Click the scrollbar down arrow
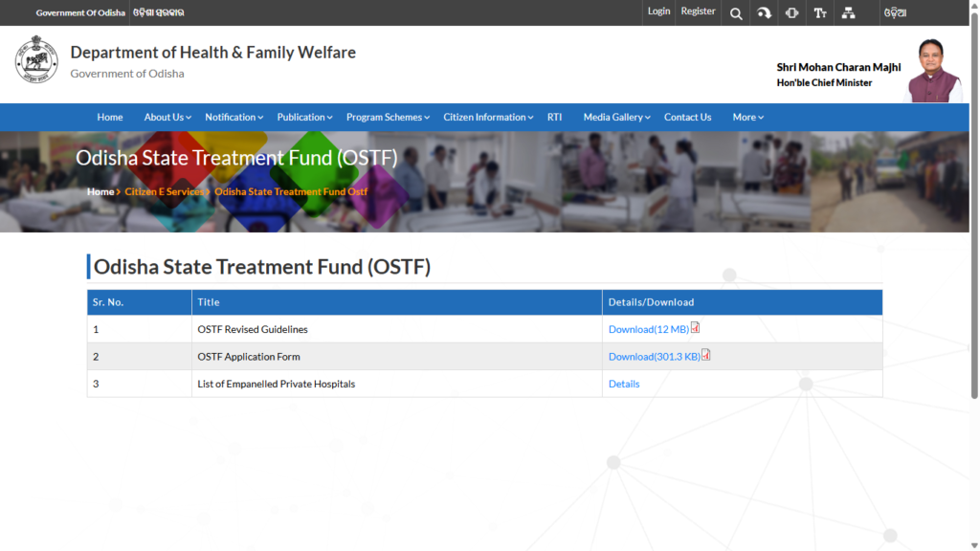This screenshot has height=551, width=980. pos(974,546)
